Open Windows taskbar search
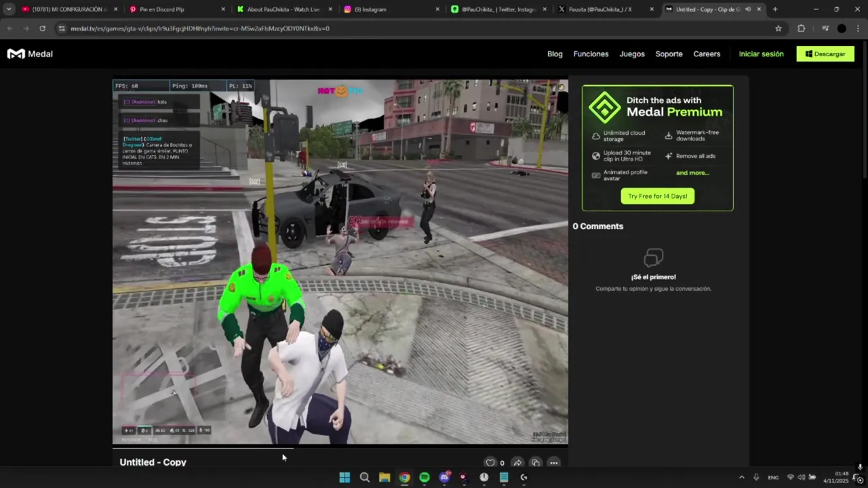Screen dimensions: 868x488 (x=365, y=477)
